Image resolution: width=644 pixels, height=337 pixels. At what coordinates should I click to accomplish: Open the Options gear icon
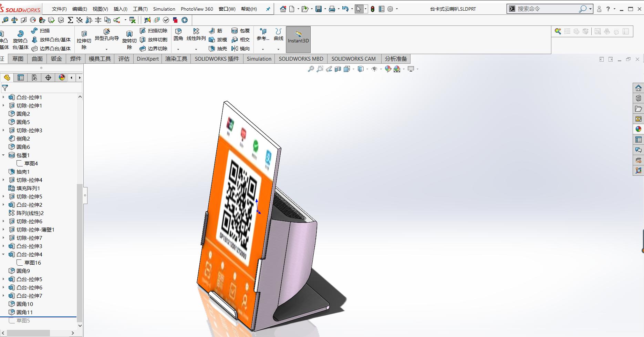[x=390, y=9]
